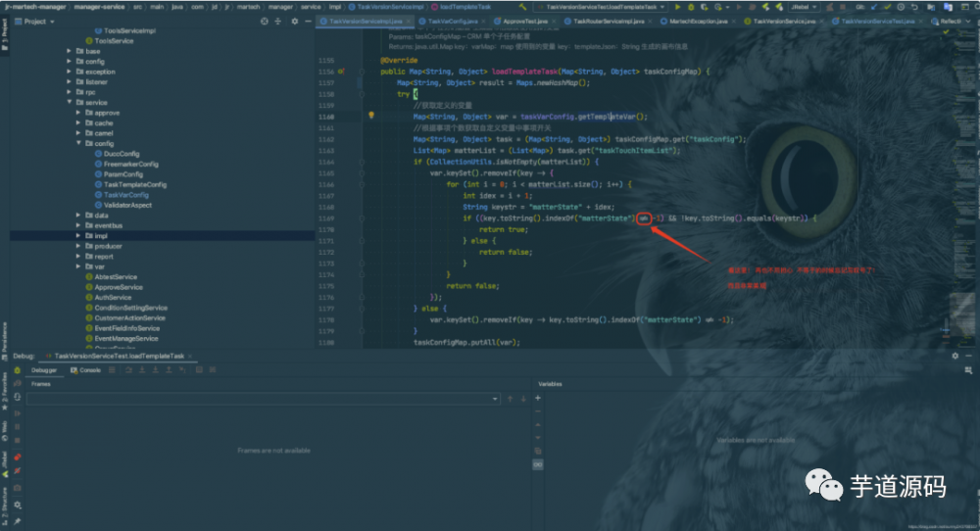Toggle show watches glasses icon in Variables
This screenshot has height=531, width=980.
(x=537, y=464)
